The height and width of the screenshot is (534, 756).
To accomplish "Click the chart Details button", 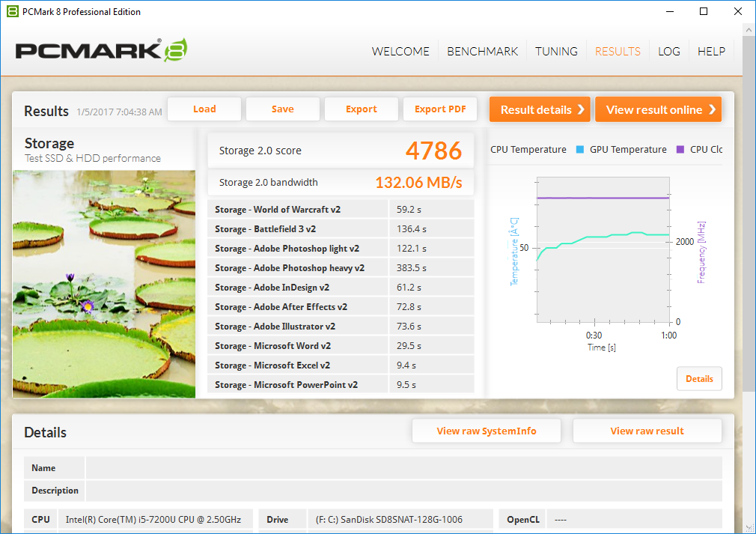I will click(699, 379).
